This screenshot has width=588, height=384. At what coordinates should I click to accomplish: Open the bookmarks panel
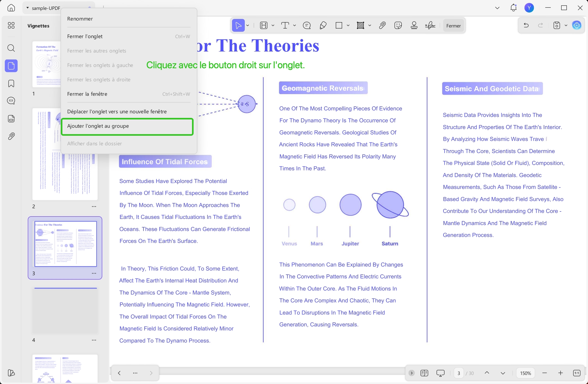(x=11, y=83)
